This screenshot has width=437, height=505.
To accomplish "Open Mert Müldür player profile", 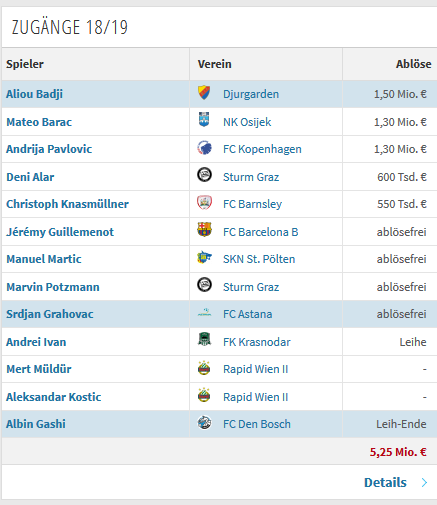I will click(39, 369).
